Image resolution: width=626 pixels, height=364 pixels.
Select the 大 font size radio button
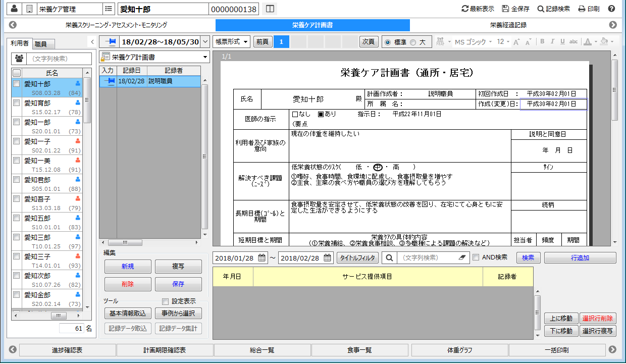pyautogui.click(x=414, y=42)
